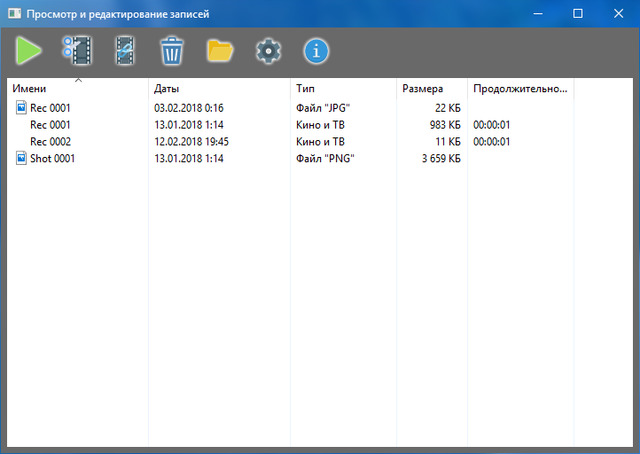Select the Shot 0001 PNG file name
The width and height of the screenshot is (640, 454).
pos(52,158)
